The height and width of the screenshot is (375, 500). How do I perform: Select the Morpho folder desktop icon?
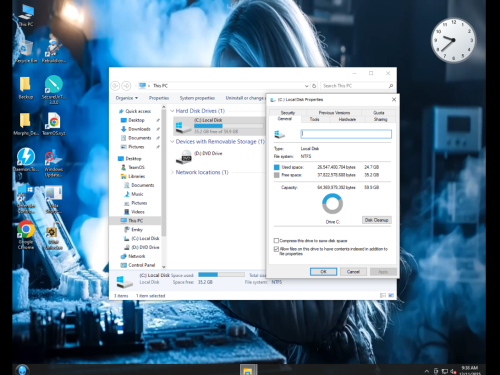tap(26, 124)
